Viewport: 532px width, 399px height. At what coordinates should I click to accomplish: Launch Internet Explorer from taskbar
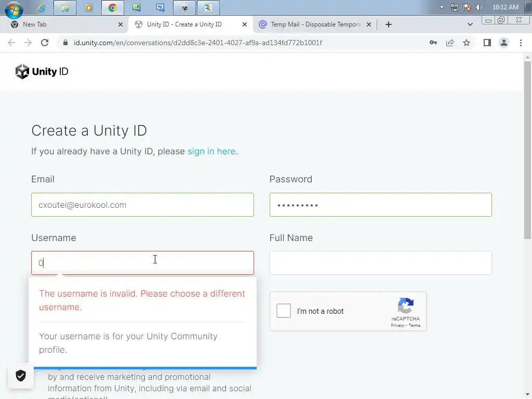pyautogui.click(x=41, y=8)
